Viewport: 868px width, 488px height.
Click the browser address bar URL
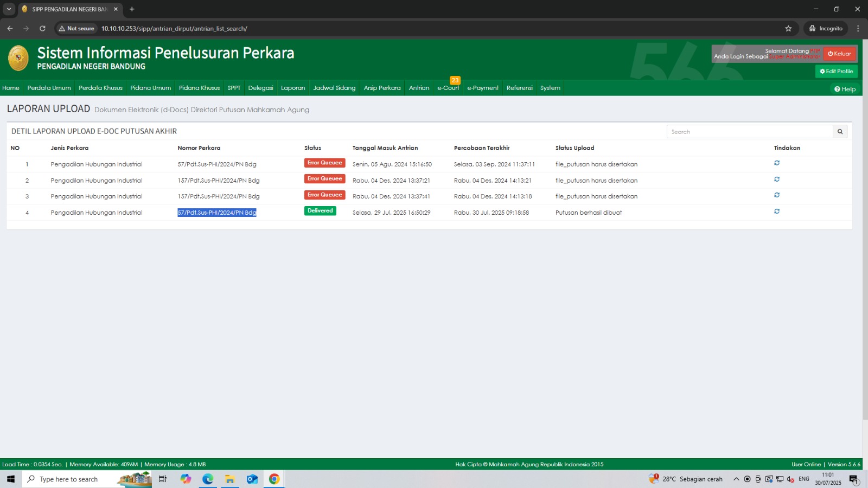click(x=174, y=29)
